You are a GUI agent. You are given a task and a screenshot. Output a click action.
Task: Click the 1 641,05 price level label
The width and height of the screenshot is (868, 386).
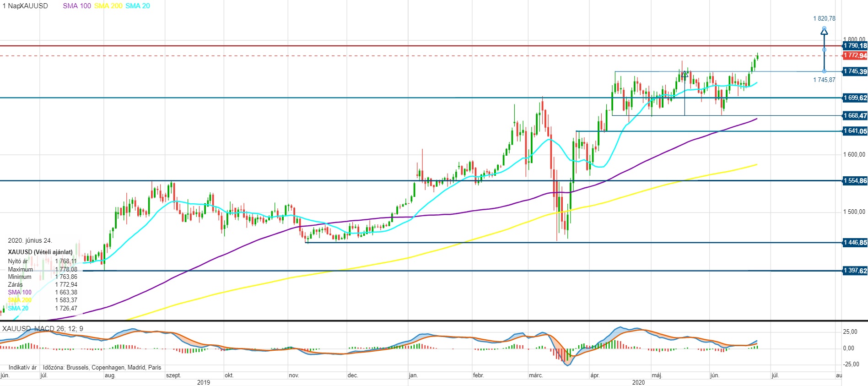click(855, 131)
